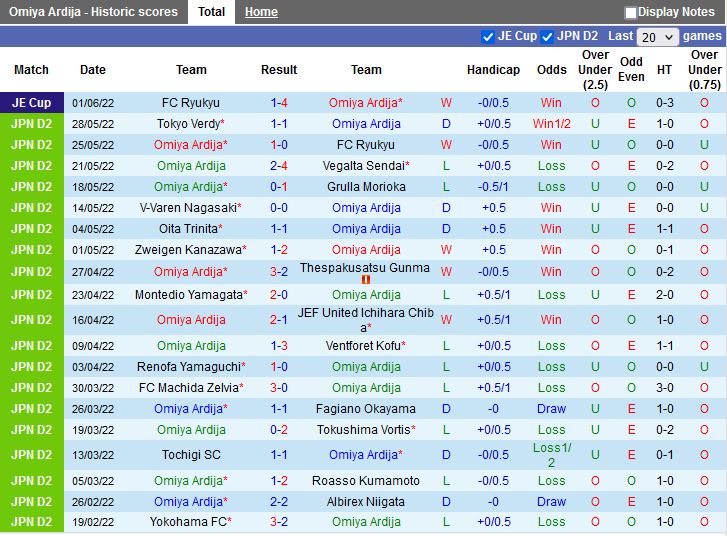Open Albirex Niigata team link
This screenshot has height=536, width=727.
pyautogui.click(x=366, y=501)
